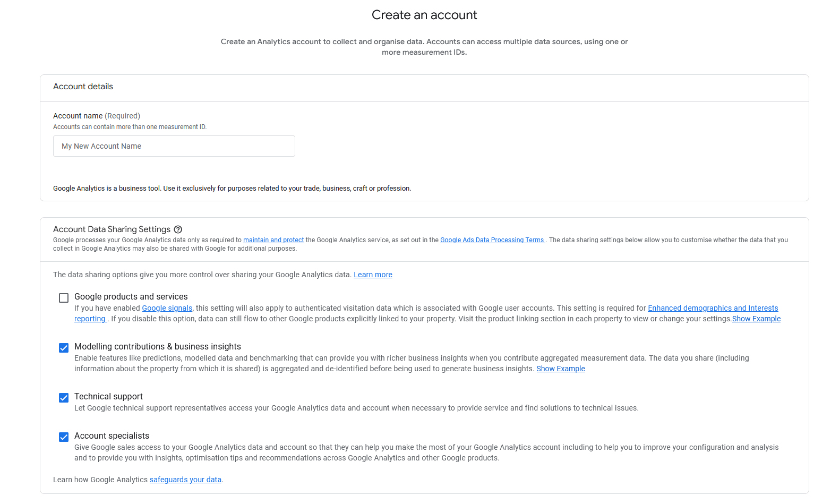Image resolution: width=831 pixels, height=504 pixels.
Task: Click the Account details section heading
Action: (83, 86)
